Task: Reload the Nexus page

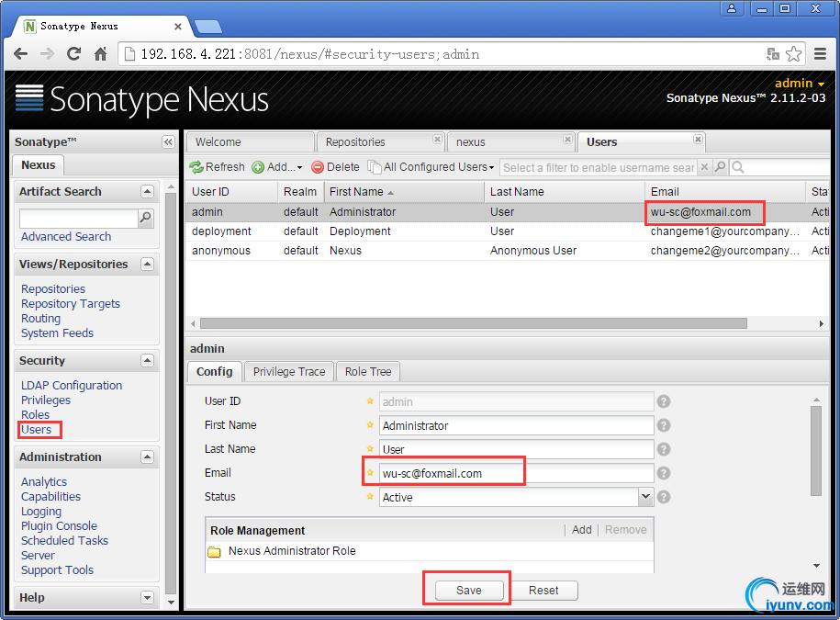Action: tap(73, 53)
